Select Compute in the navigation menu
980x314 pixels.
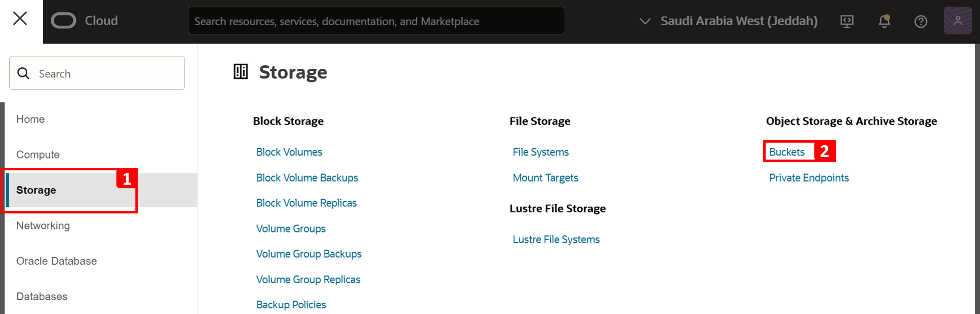38,154
